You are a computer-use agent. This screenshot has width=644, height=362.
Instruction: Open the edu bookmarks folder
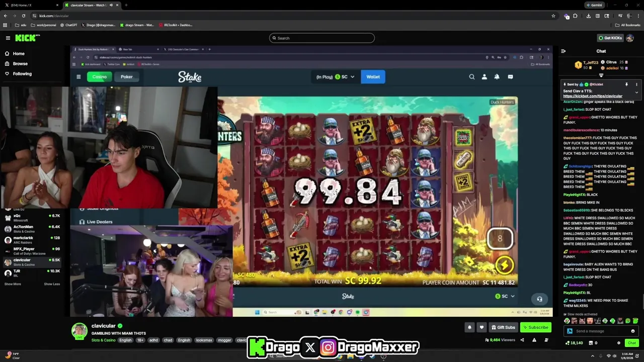[21, 25]
